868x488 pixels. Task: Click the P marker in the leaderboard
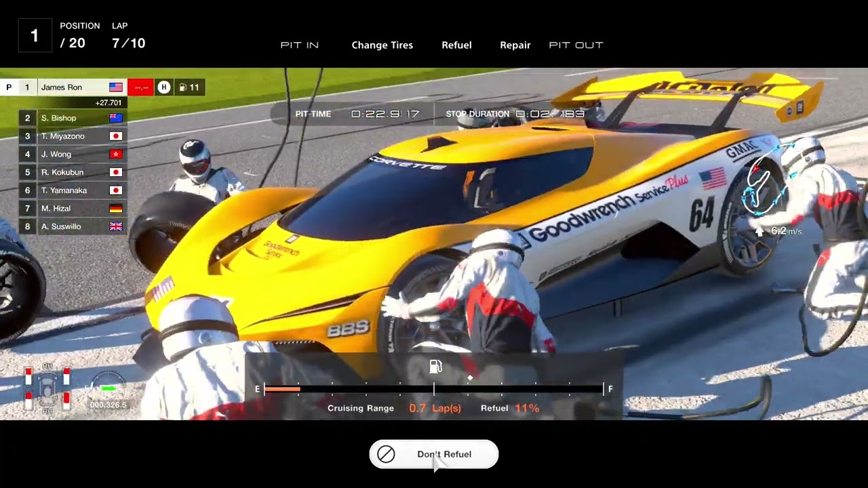click(x=9, y=87)
